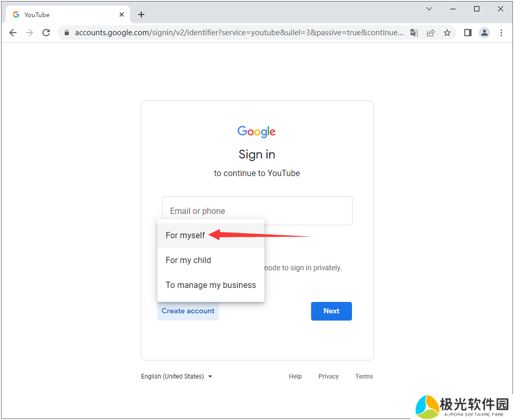This screenshot has width=514, height=420.
Task: Open the Privacy link
Action: pyautogui.click(x=328, y=376)
